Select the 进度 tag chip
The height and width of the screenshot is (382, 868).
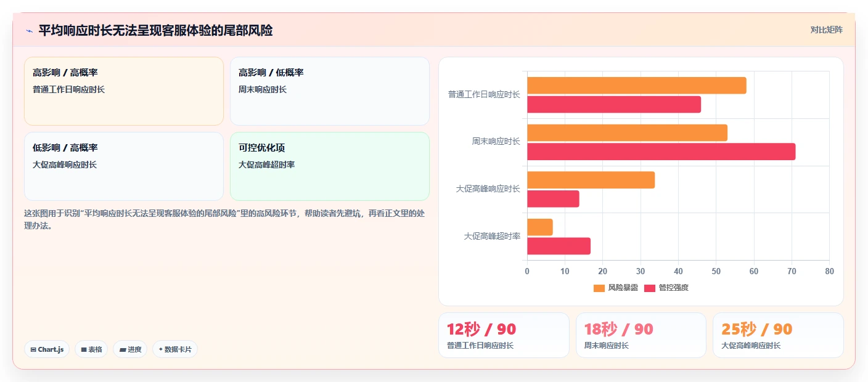coord(130,349)
